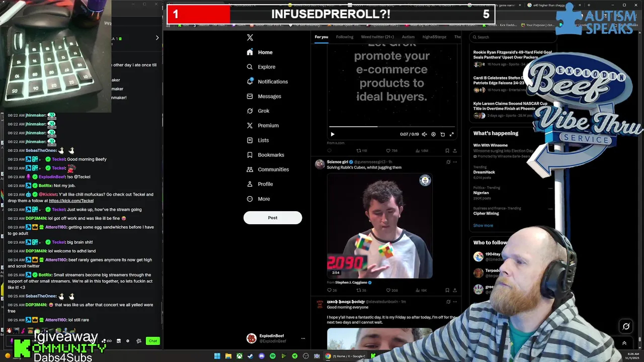Click the X logo in the sidebar
The height and width of the screenshot is (362, 644).
(x=250, y=37)
